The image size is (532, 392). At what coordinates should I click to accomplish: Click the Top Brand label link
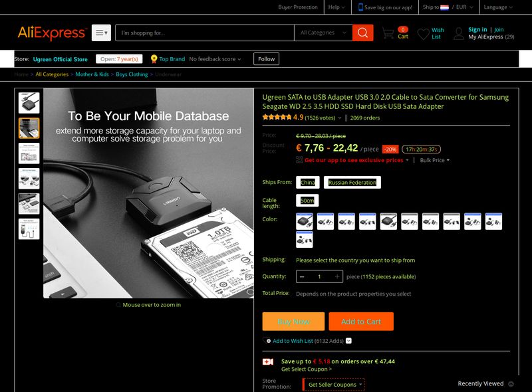coord(172,59)
